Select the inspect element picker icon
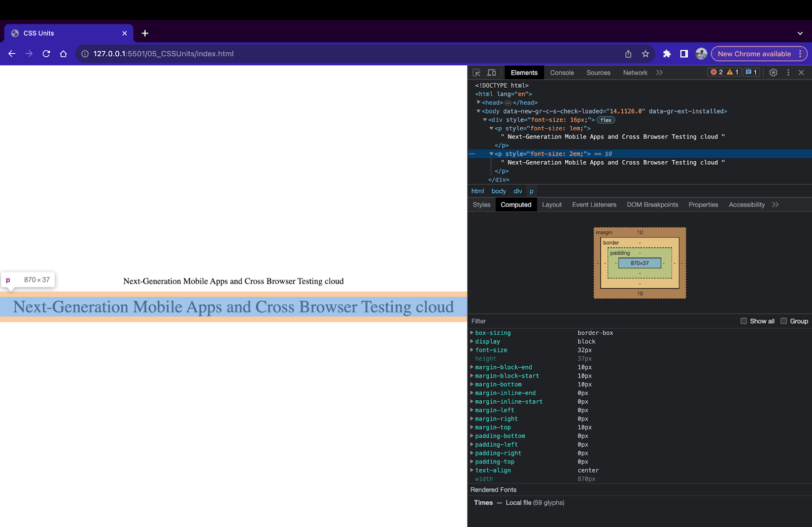 pos(476,73)
